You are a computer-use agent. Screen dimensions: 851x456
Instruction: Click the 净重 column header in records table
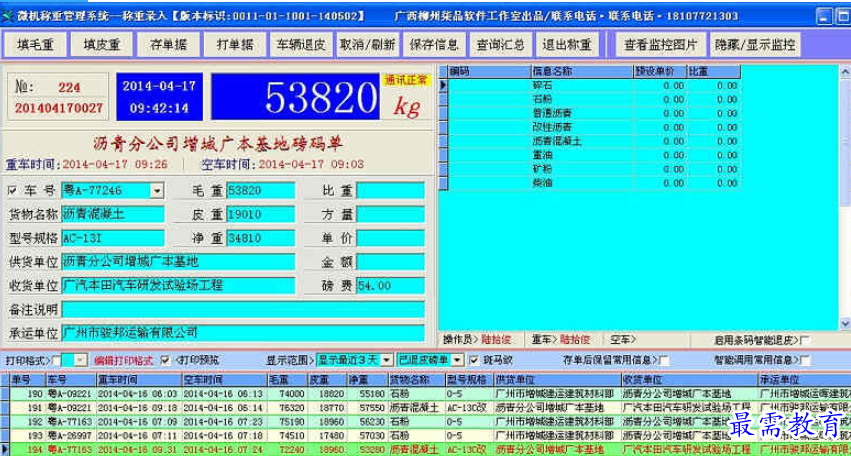point(367,379)
